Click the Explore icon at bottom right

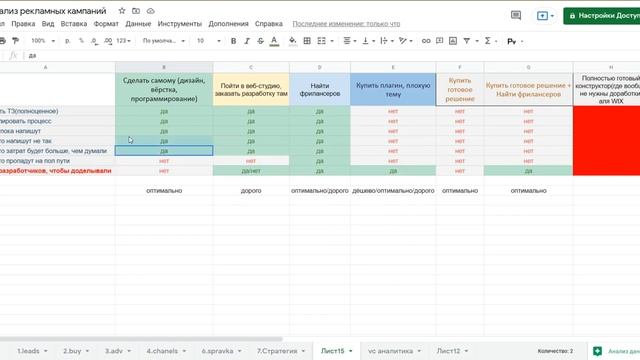click(x=597, y=351)
